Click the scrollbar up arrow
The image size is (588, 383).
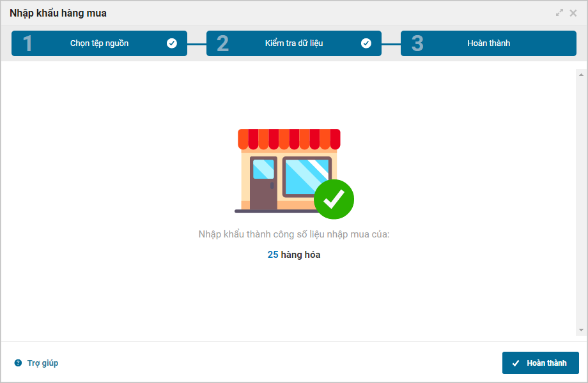pos(581,75)
